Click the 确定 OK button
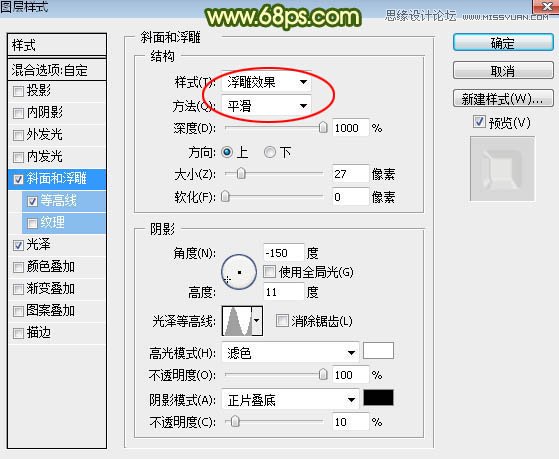Image resolution: width=559 pixels, height=459 pixels. tap(503, 43)
